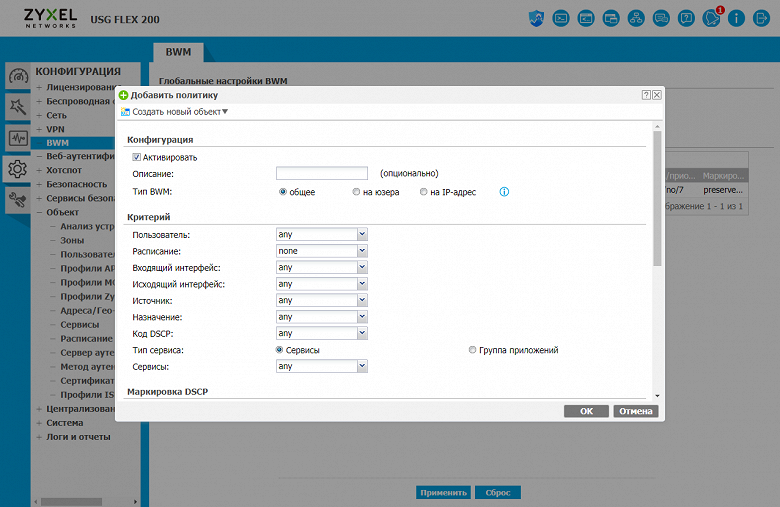Switch to the BWM tab
This screenshot has width=780, height=507.
(x=179, y=51)
